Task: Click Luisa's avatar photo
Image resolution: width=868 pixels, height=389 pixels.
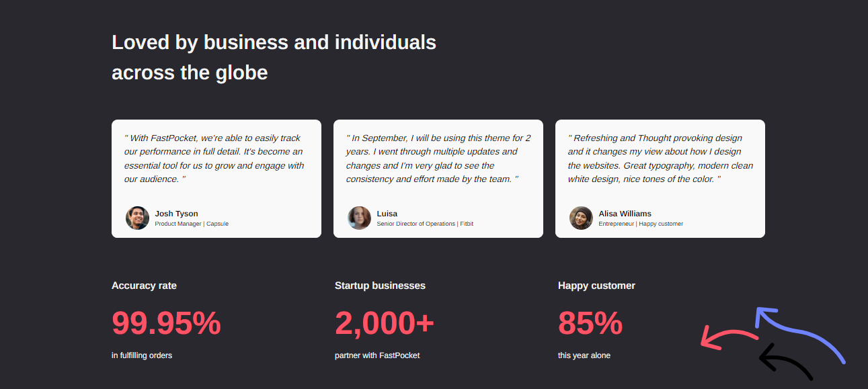Action: point(359,218)
